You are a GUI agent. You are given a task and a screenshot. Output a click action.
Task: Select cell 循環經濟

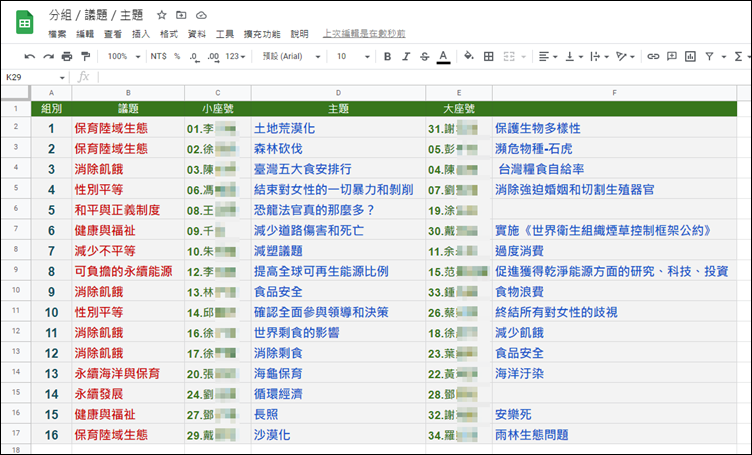tap(338, 394)
